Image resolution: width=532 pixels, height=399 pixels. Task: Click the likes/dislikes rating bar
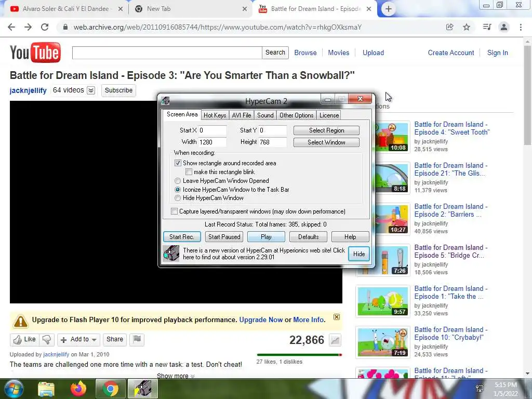pos(299,355)
